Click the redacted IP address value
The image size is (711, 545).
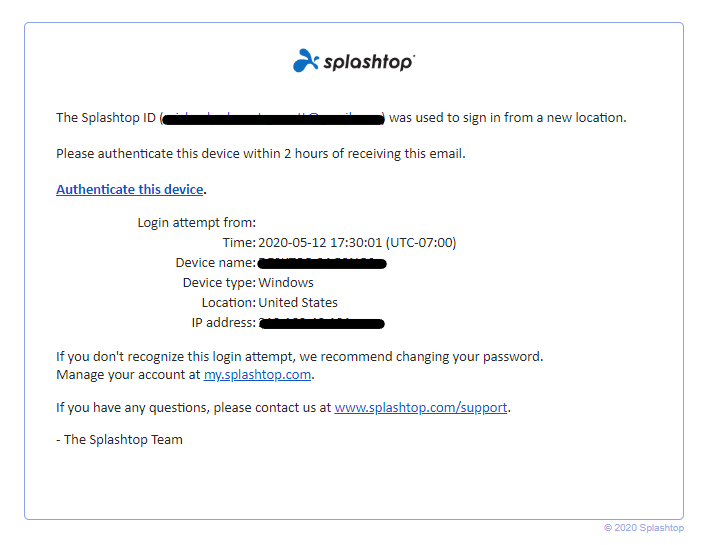coord(321,323)
